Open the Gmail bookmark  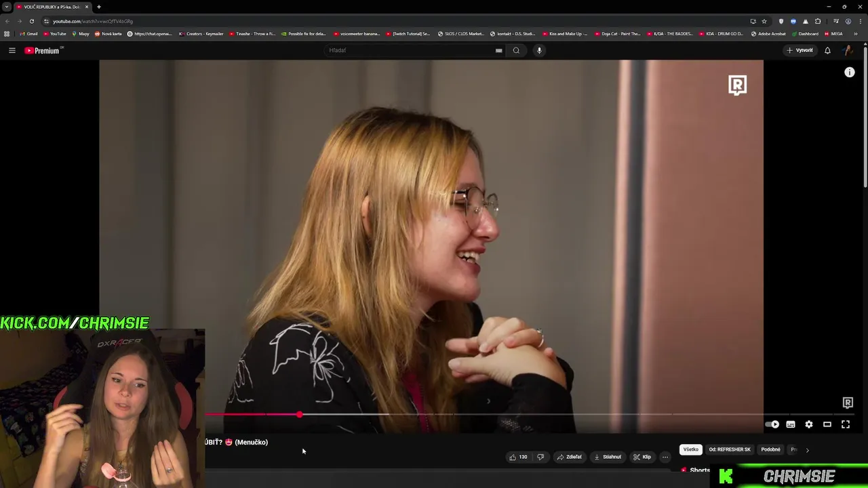pos(28,34)
